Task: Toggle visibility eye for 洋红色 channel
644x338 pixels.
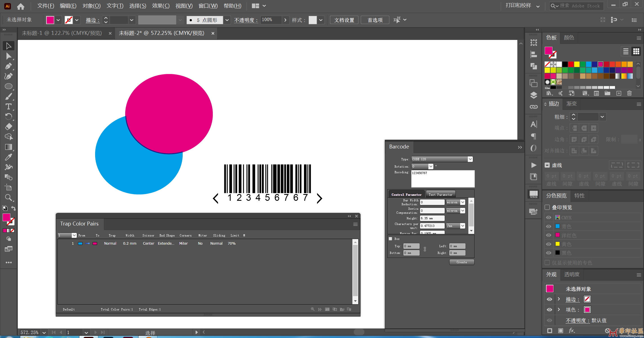Action: coord(549,235)
